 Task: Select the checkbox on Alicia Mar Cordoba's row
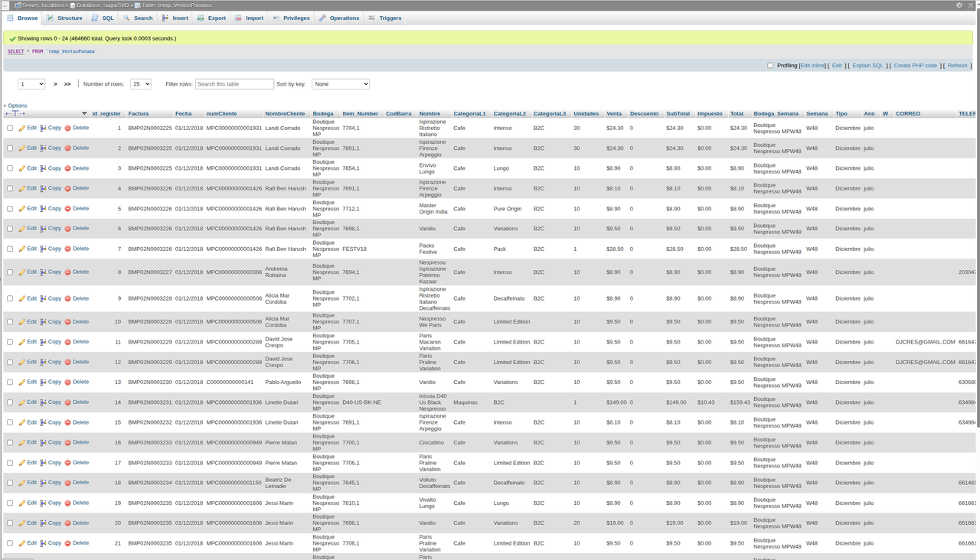(10, 298)
